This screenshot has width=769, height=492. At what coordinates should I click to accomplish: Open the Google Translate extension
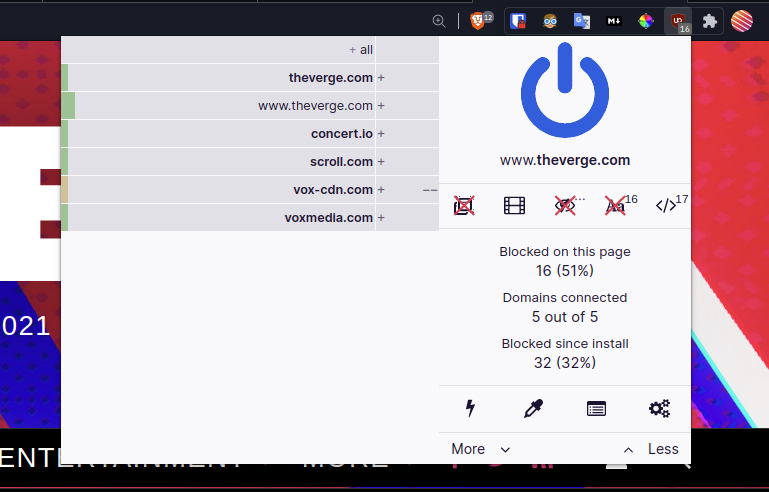582,21
